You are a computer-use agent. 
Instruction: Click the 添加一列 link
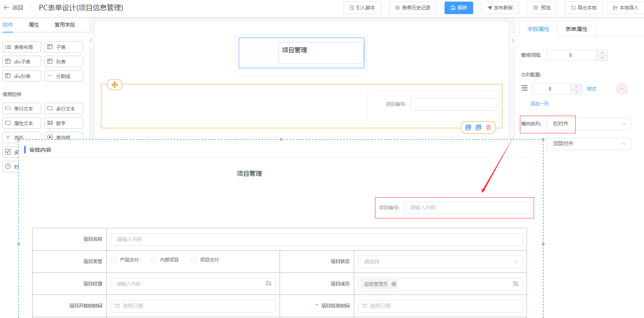click(x=539, y=104)
